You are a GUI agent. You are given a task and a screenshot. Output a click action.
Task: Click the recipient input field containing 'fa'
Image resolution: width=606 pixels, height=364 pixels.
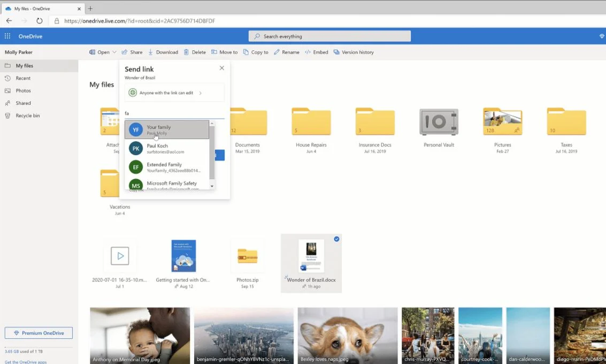175,113
